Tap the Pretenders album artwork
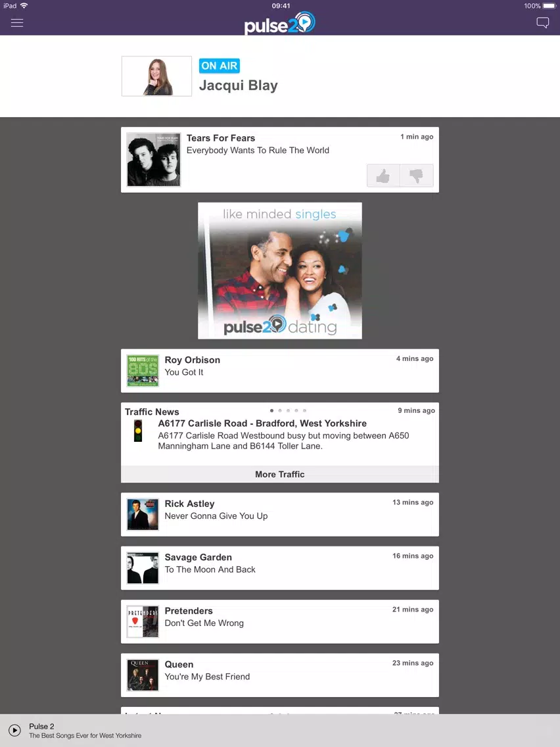 pos(143,621)
